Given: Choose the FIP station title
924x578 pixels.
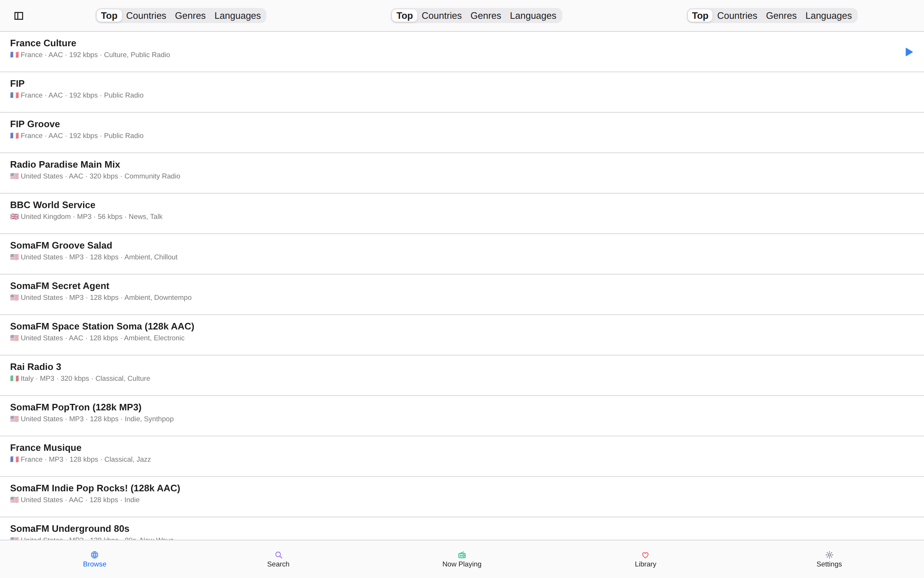Looking at the screenshot, I should point(17,83).
